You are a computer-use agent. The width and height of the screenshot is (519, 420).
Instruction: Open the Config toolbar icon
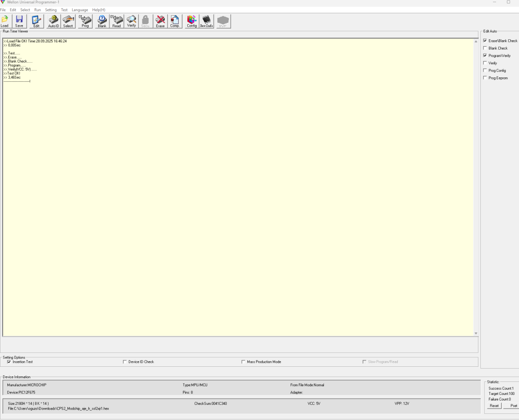pyautogui.click(x=192, y=21)
